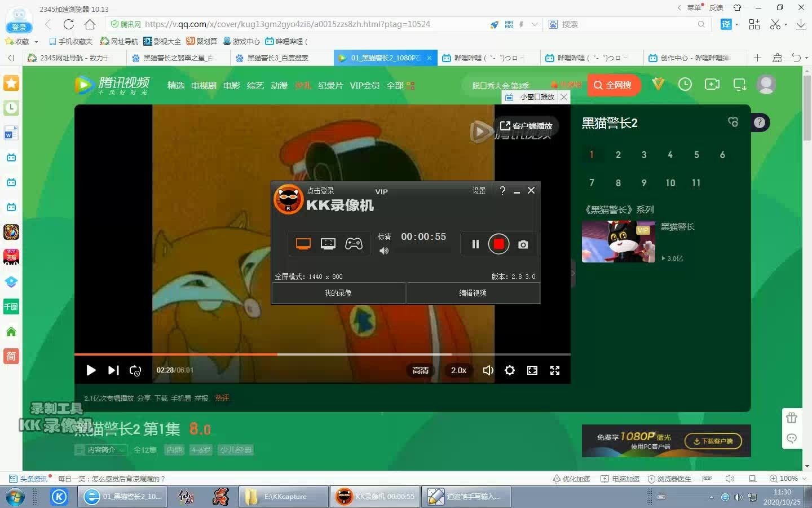Play the Tencent video
The width and height of the screenshot is (812, 508).
click(x=91, y=370)
